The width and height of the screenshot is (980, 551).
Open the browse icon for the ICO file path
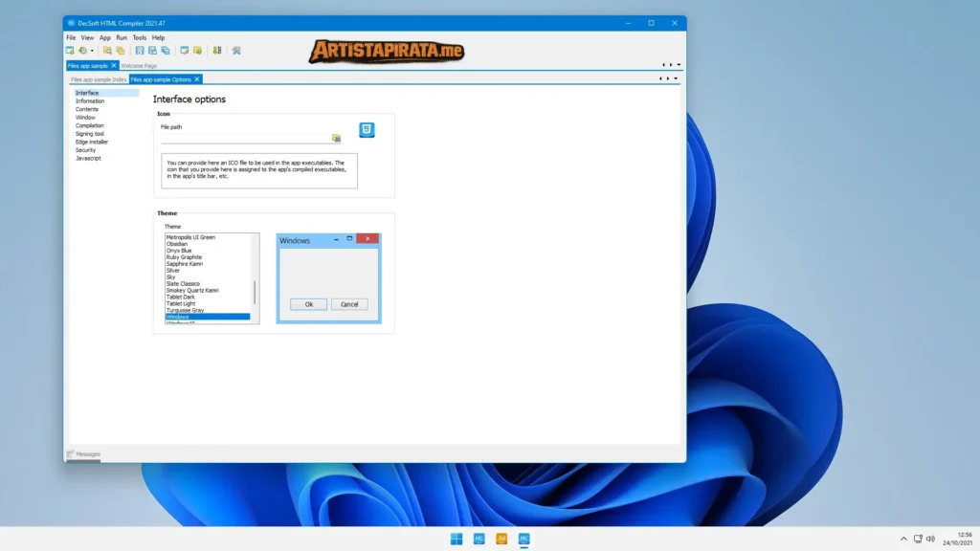[336, 138]
